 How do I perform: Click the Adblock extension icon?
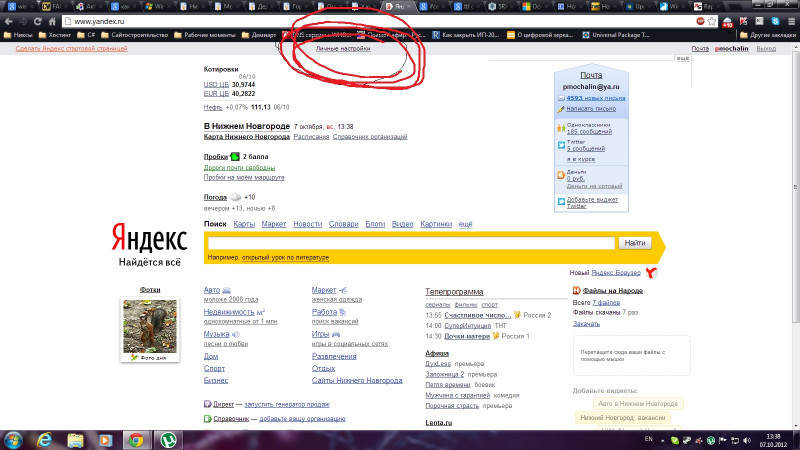click(701, 21)
